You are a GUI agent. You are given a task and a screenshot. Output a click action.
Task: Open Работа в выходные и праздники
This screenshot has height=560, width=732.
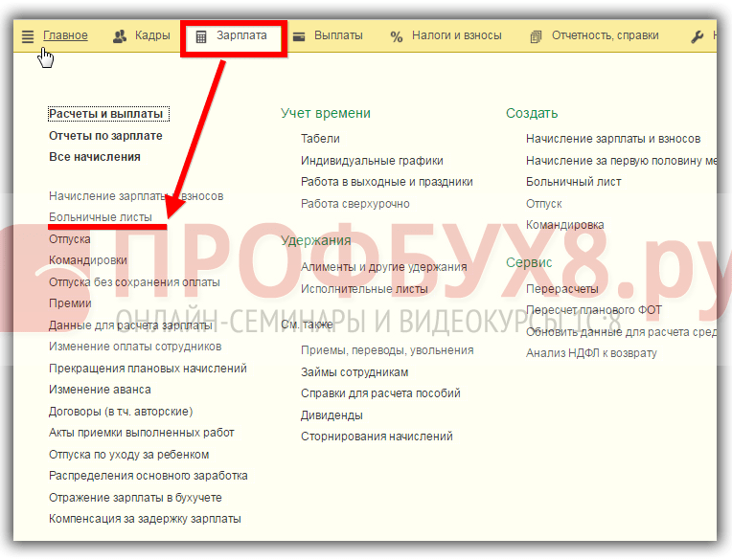pos(386,182)
